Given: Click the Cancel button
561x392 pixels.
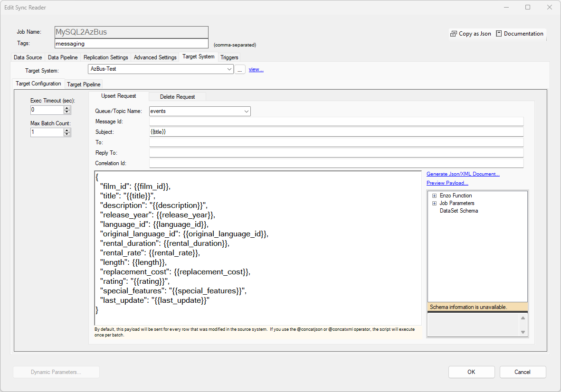Looking at the screenshot, I should click(523, 372).
